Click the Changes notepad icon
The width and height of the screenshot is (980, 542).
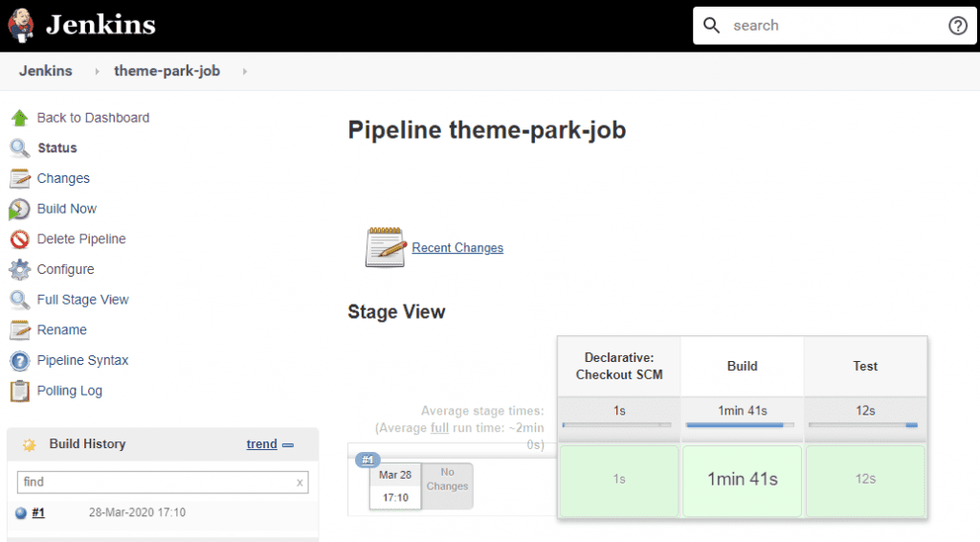pyautogui.click(x=19, y=178)
